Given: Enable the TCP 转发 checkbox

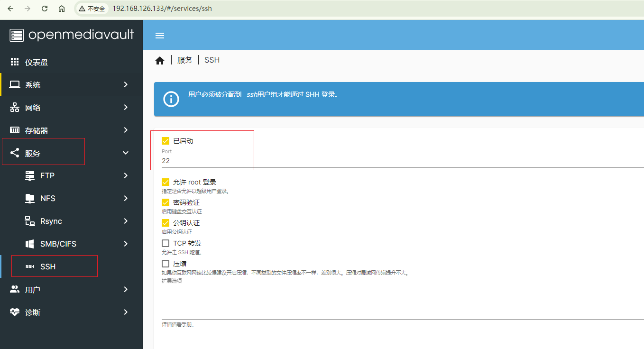Looking at the screenshot, I should (166, 243).
